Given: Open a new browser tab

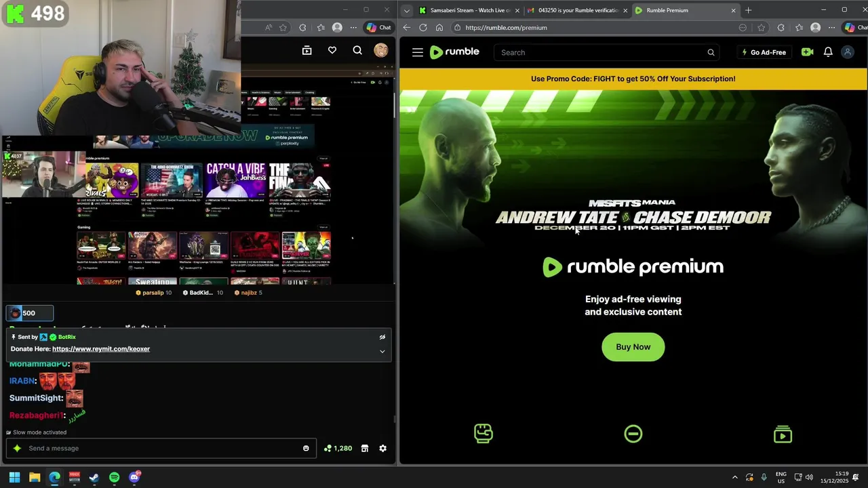Looking at the screenshot, I should pyautogui.click(x=748, y=10).
